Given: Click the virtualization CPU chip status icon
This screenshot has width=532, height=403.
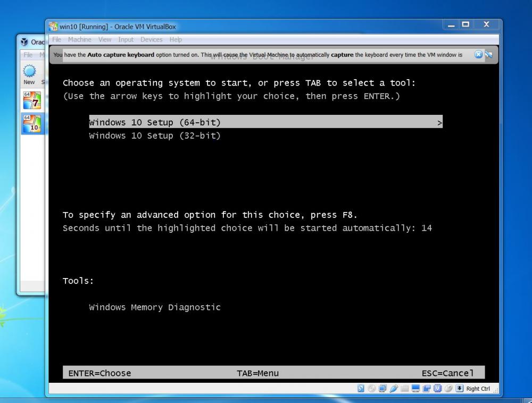Looking at the screenshot, I should [x=437, y=389].
